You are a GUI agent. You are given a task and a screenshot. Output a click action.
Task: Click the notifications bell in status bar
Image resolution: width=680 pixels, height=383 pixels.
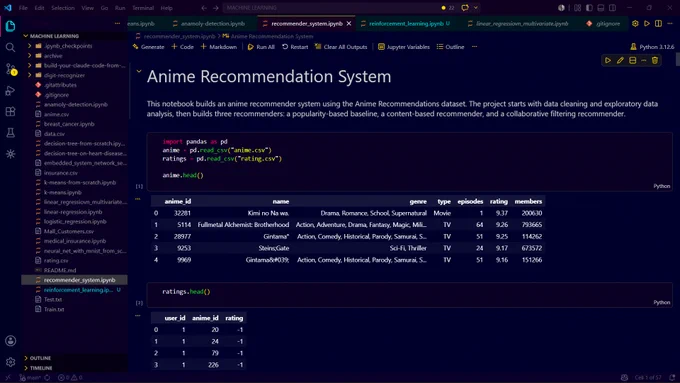672,378
